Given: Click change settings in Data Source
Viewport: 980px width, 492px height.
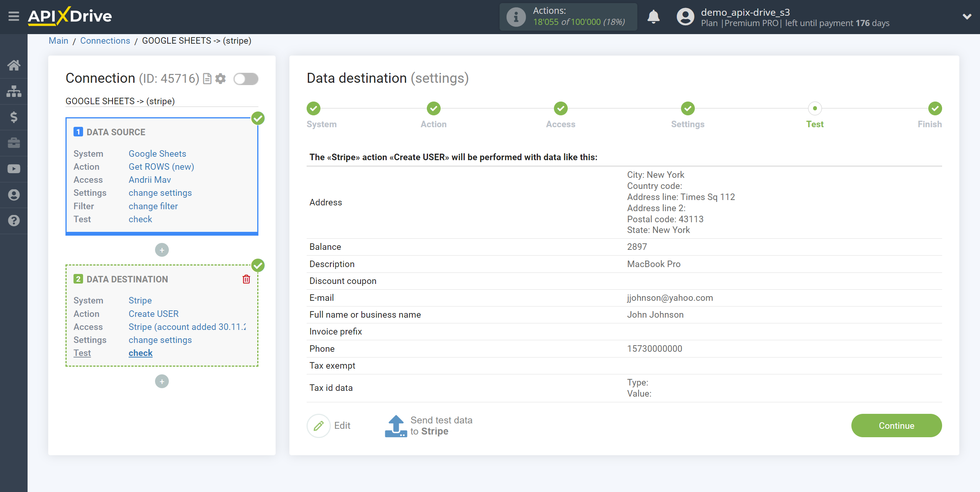Looking at the screenshot, I should pyautogui.click(x=160, y=193).
